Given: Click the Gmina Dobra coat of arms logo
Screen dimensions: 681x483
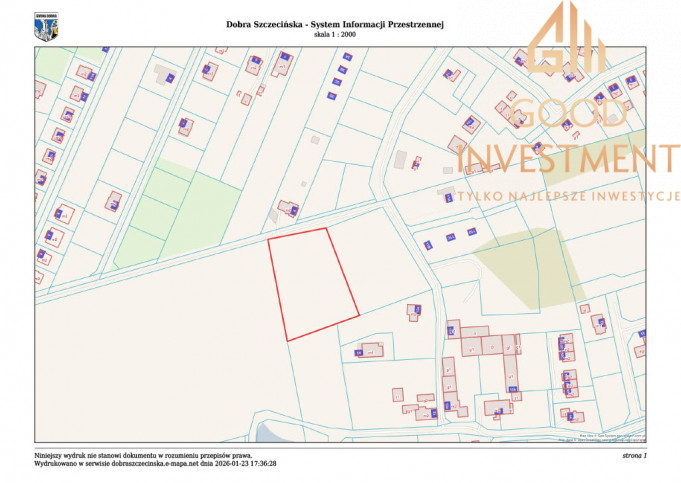Looking at the screenshot, I should [x=46, y=27].
